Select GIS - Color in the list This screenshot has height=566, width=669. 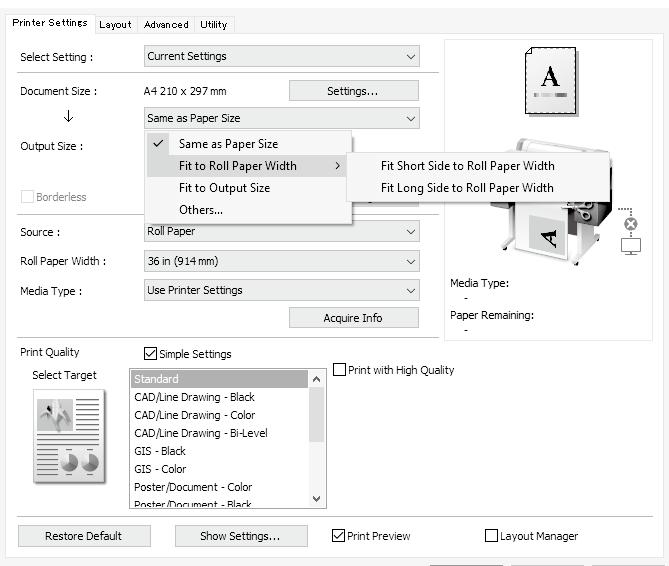(219, 469)
